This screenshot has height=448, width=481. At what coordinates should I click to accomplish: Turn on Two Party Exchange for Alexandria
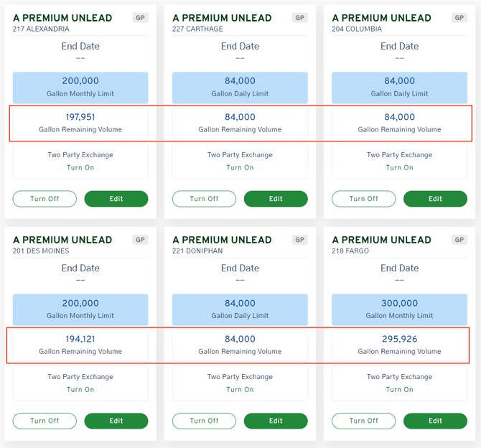80,167
